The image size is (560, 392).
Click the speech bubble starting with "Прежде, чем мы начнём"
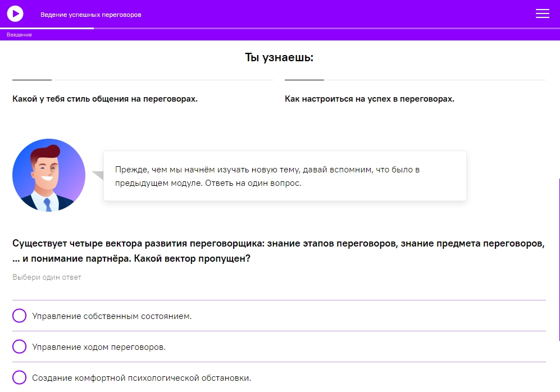coord(285,176)
